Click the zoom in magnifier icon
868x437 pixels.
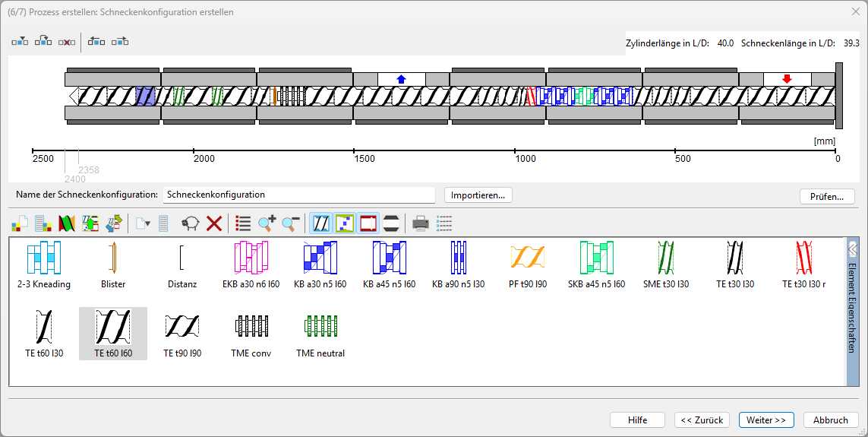(267, 223)
